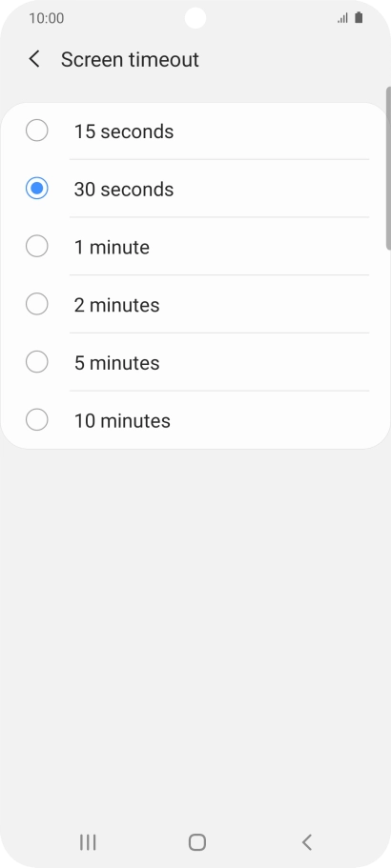Select the 1 minute radio button

click(x=36, y=246)
